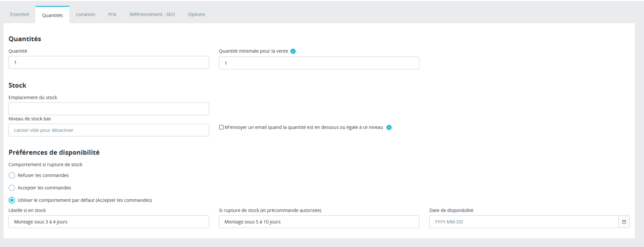Viewport: 644px width, 247px height.
Task: Edit the Si rupture de stock label field
Action: (319, 222)
